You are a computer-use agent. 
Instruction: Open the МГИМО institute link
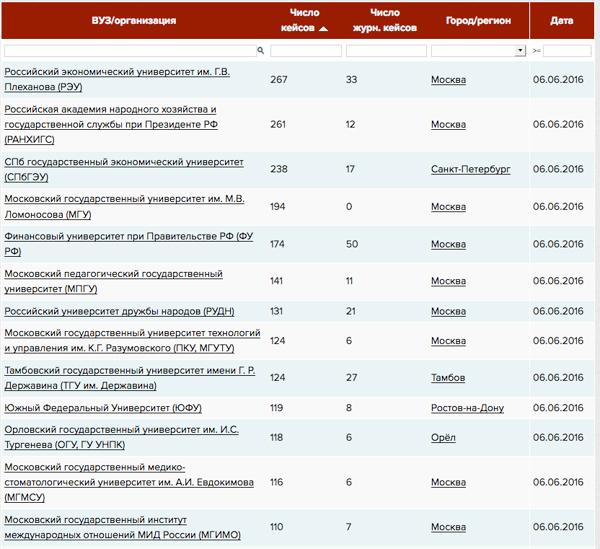coord(122,527)
